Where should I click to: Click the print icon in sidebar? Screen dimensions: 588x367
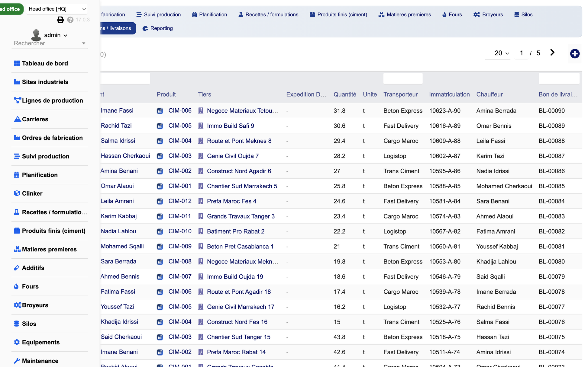[60, 20]
